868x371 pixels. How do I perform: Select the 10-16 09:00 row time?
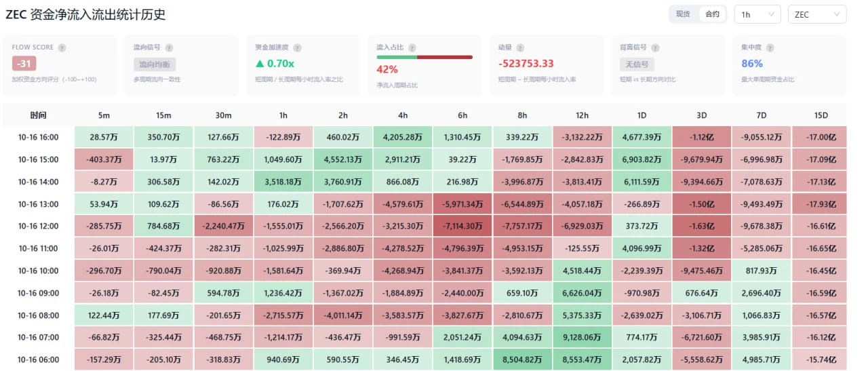pyautogui.click(x=39, y=293)
